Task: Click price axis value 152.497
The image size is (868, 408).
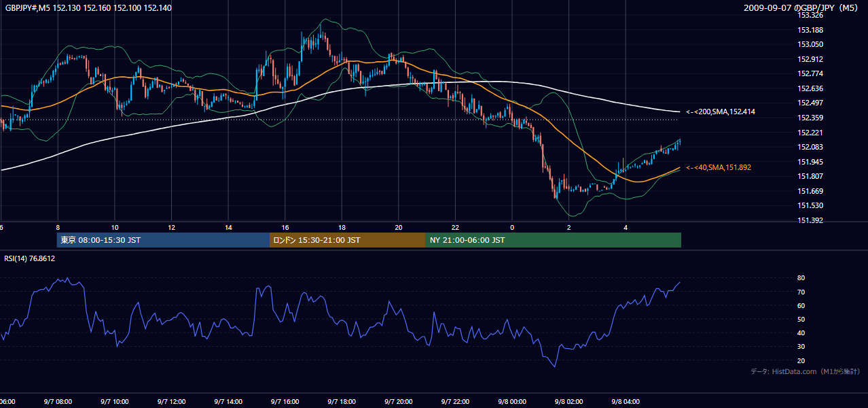Action: click(x=810, y=103)
